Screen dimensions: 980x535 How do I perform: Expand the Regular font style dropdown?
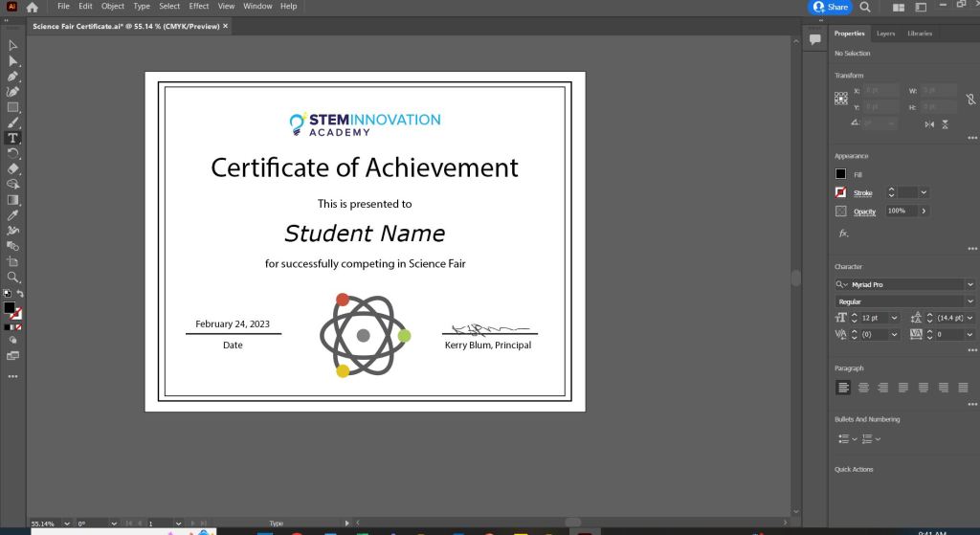point(969,301)
